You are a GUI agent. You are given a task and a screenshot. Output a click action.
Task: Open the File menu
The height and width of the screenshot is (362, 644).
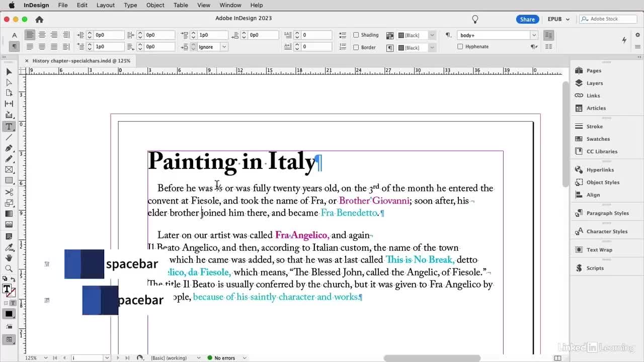tap(63, 5)
